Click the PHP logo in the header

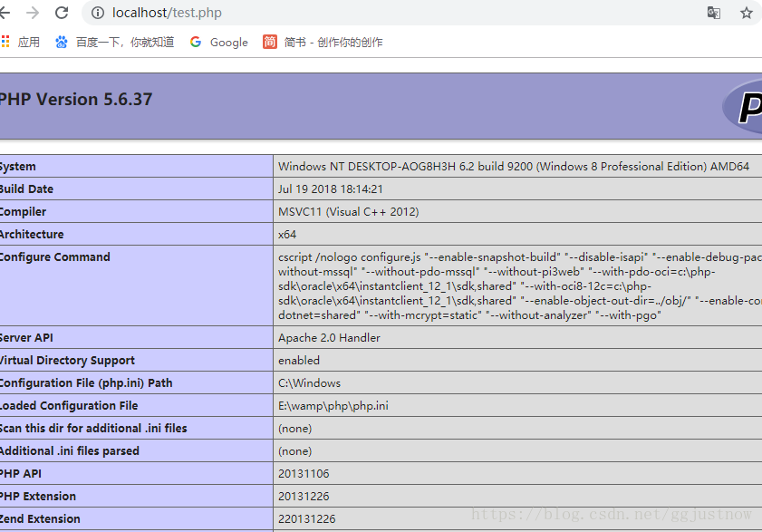click(743, 107)
